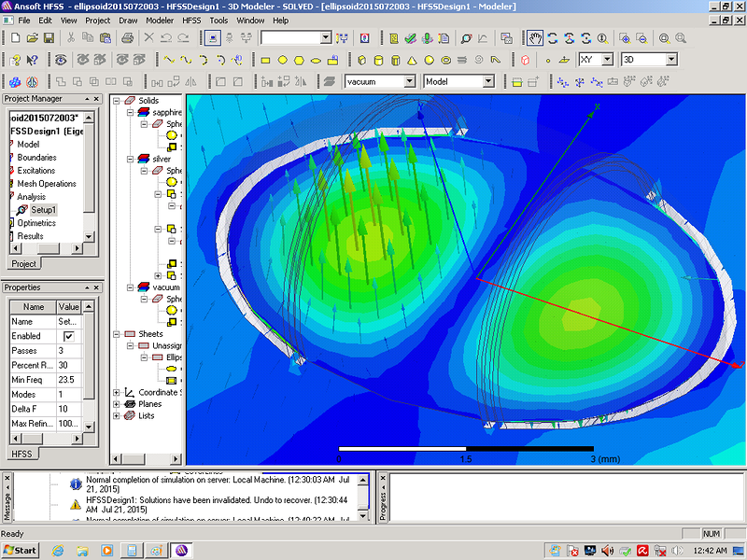Screen dimensions: 747x560
Task: Select Setup1 in the project tree
Action: click(44, 210)
